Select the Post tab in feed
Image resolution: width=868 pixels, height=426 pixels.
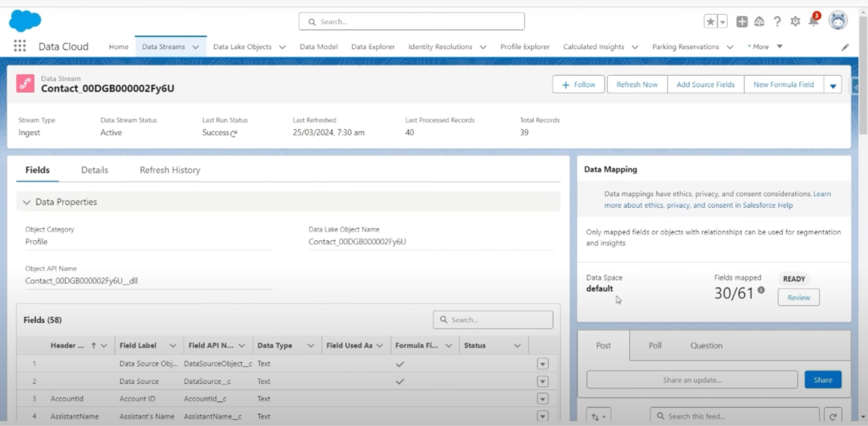[x=603, y=345]
